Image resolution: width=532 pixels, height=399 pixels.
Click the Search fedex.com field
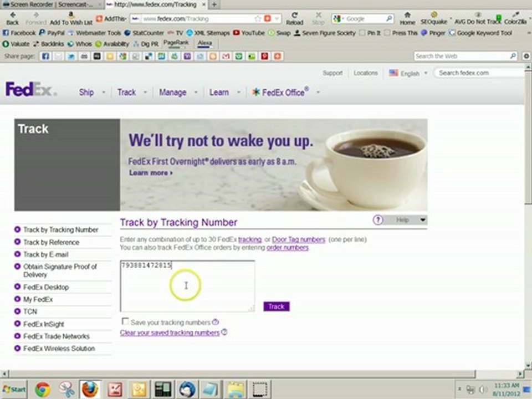coord(480,73)
